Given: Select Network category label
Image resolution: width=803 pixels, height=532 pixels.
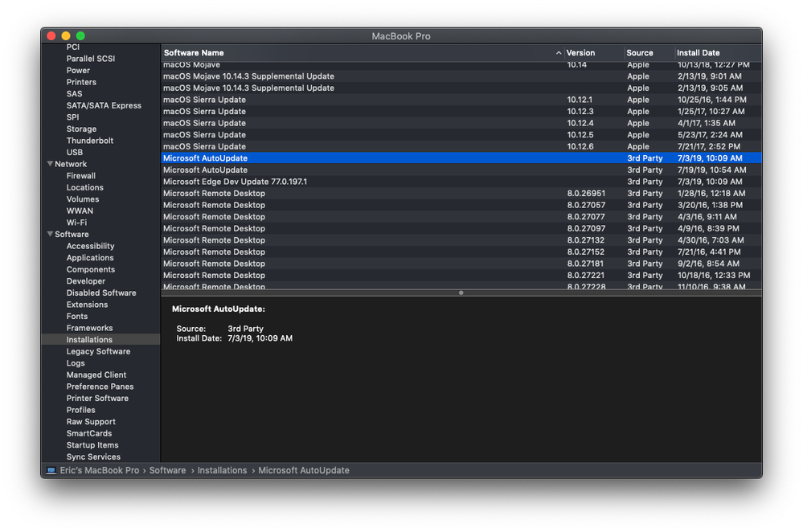Looking at the screenshot, I should 71,164.
